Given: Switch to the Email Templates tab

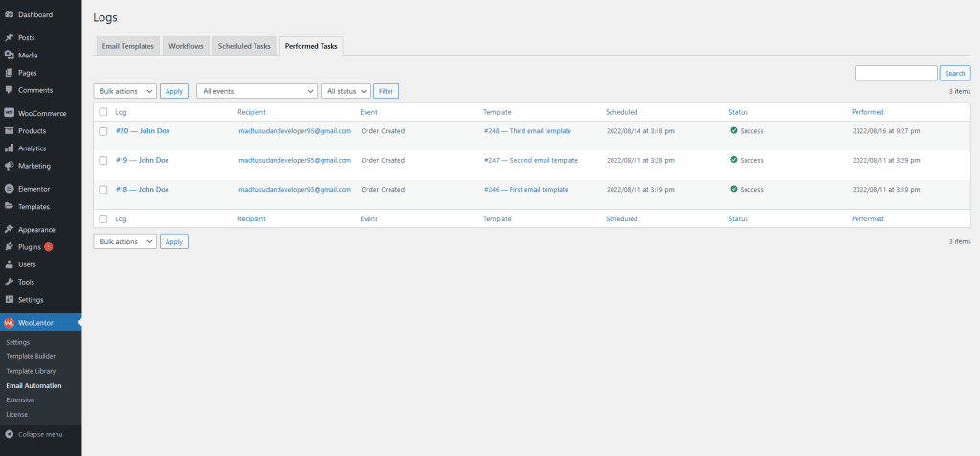Looking at the screenshot, I should [x=128, y=46].
